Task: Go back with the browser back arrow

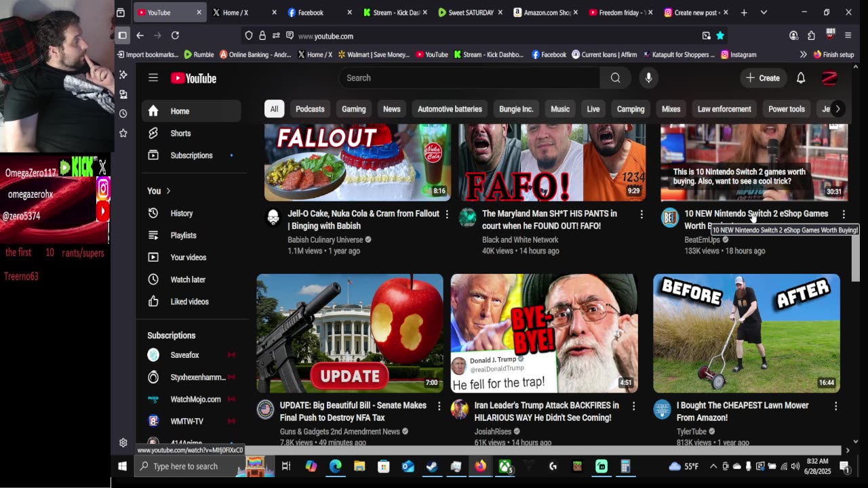Action: (x=140, y=35)
